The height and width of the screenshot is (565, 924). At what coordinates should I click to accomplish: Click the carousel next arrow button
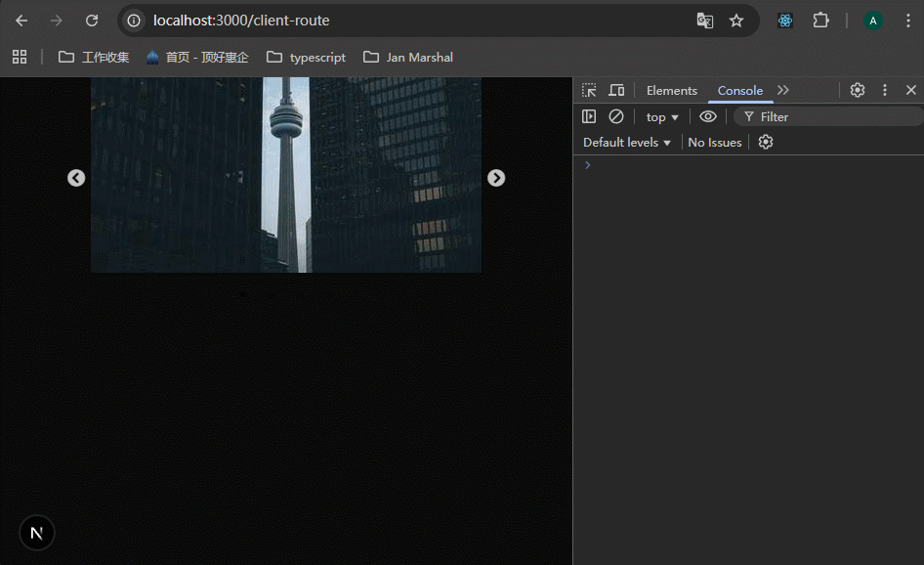pyautogui.click(x=496, y=178)
